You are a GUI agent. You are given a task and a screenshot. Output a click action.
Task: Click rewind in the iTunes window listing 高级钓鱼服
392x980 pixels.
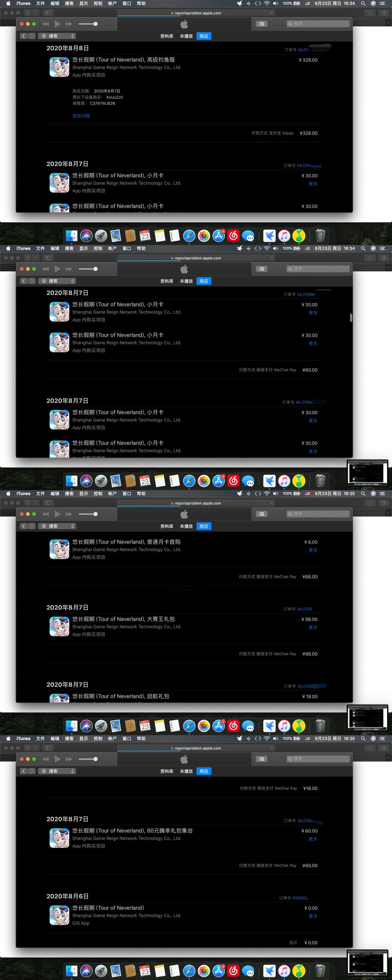pyautogui.click(x=46, y=24)
